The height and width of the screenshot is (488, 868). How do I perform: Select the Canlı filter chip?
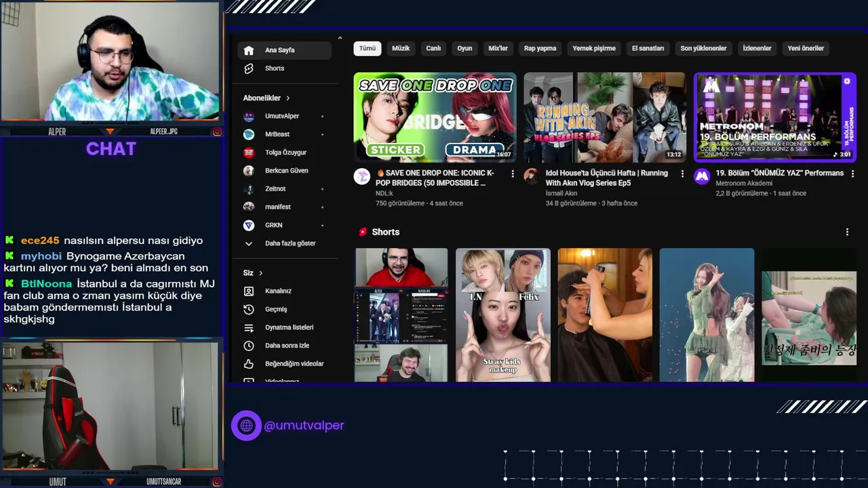point(433,49)
